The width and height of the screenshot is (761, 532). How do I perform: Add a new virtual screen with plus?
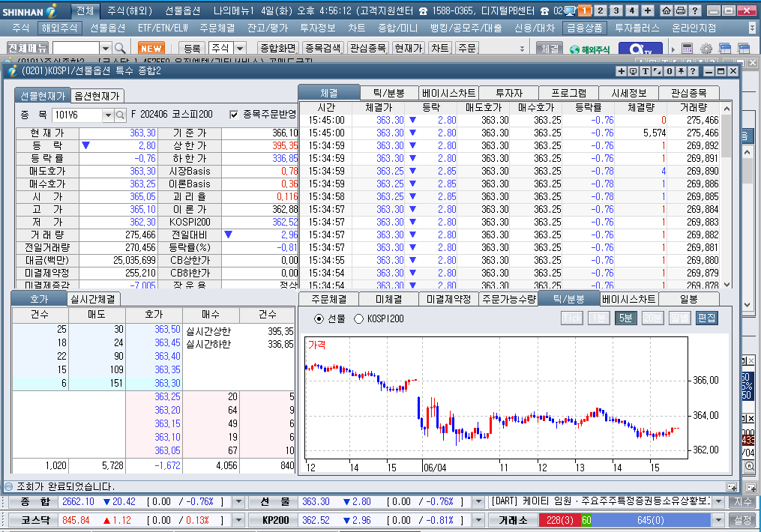tap(648, 10)
